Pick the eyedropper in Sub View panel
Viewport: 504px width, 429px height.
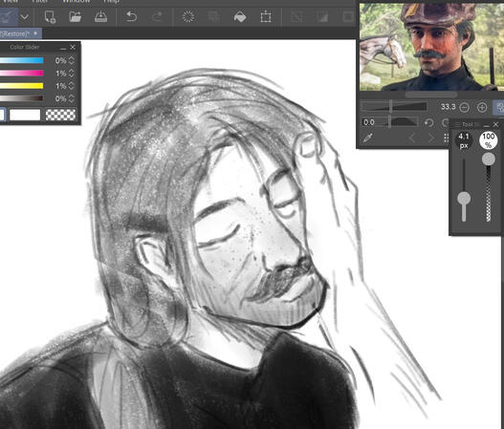tap(368, 139)
